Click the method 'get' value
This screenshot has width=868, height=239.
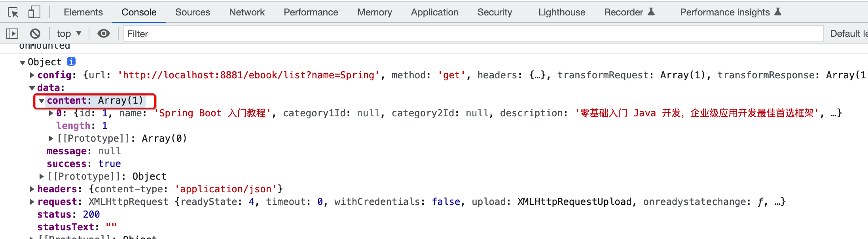(x=451, y=75)
